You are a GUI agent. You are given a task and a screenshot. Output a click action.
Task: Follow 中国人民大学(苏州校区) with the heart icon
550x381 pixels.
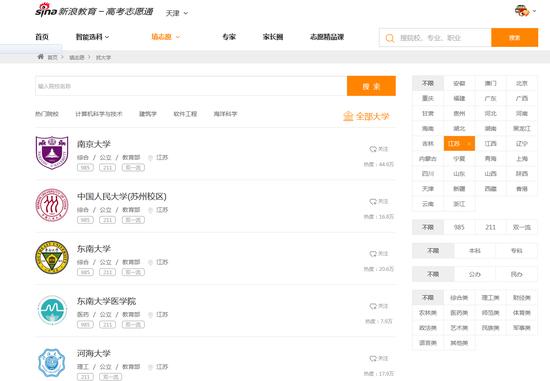pyautogui.click(x=373, y=202)
